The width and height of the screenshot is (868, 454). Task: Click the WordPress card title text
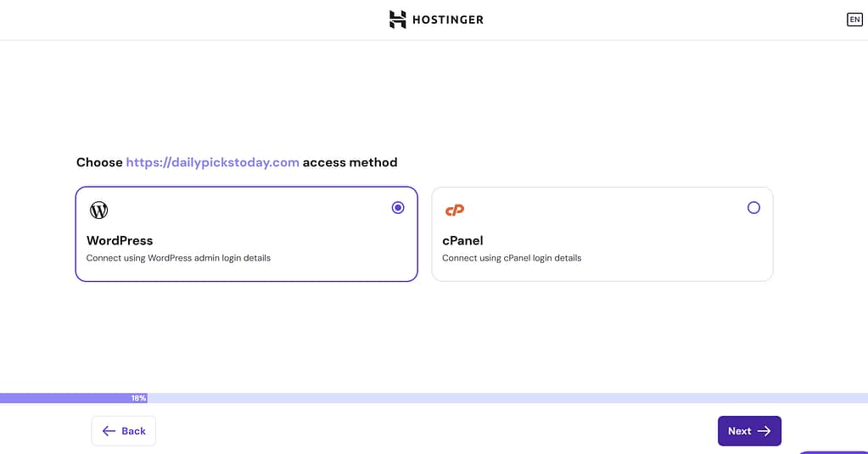(x=120, y=240)
